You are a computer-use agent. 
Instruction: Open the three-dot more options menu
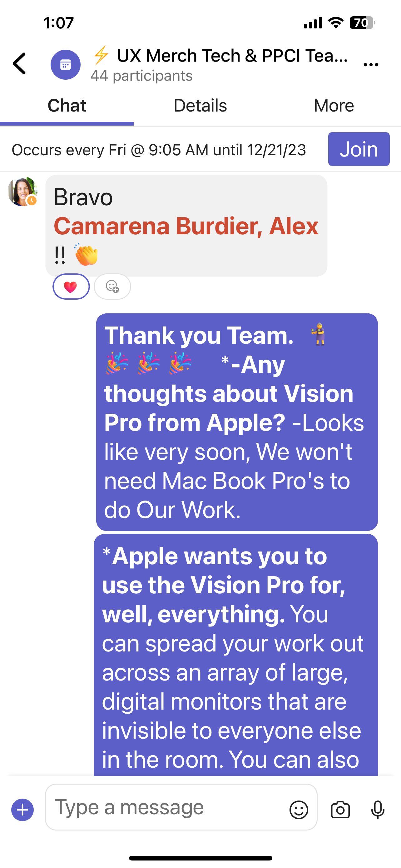371,65
